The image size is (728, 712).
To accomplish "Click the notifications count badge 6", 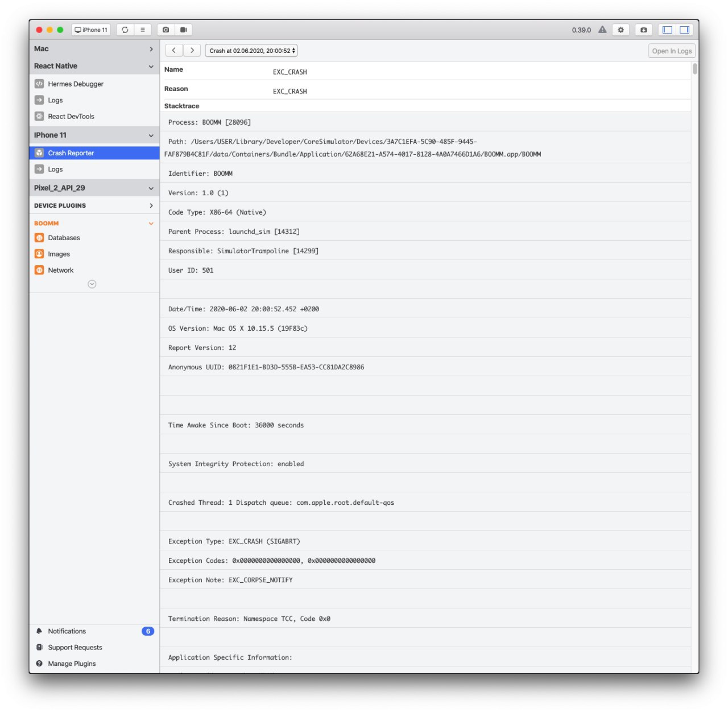I will pyautogui.click(x=148, y=631).
